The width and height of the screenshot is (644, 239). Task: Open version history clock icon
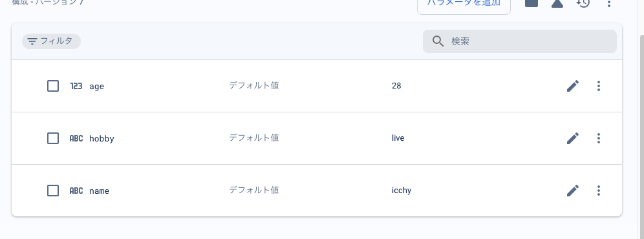[583, 3]
